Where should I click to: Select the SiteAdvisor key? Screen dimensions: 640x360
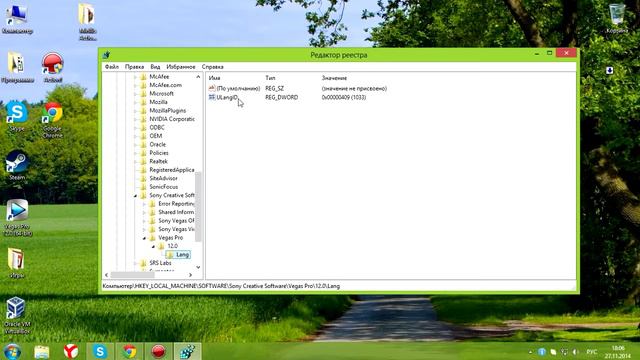163,178
